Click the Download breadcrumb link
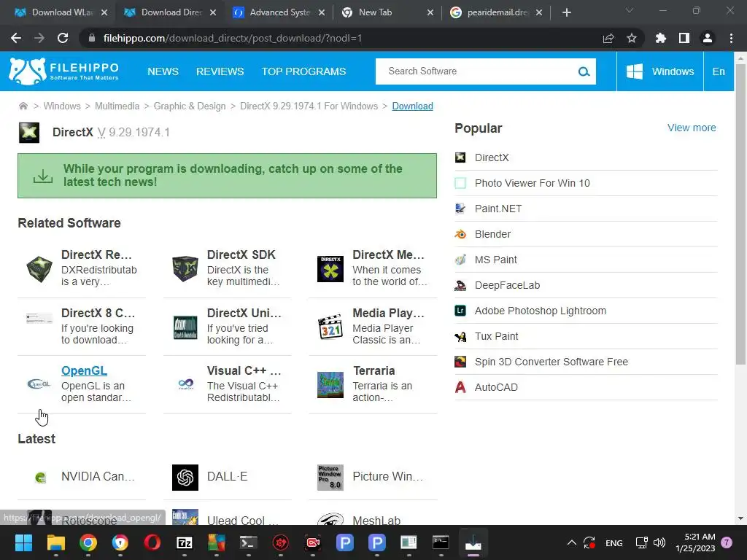Viewport: 747px width, 560px height. coord(413,106)
